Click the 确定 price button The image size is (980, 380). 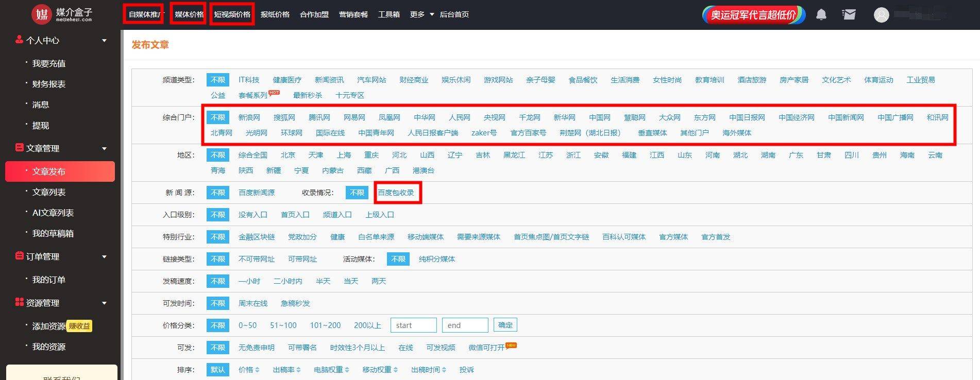[505, 325]
